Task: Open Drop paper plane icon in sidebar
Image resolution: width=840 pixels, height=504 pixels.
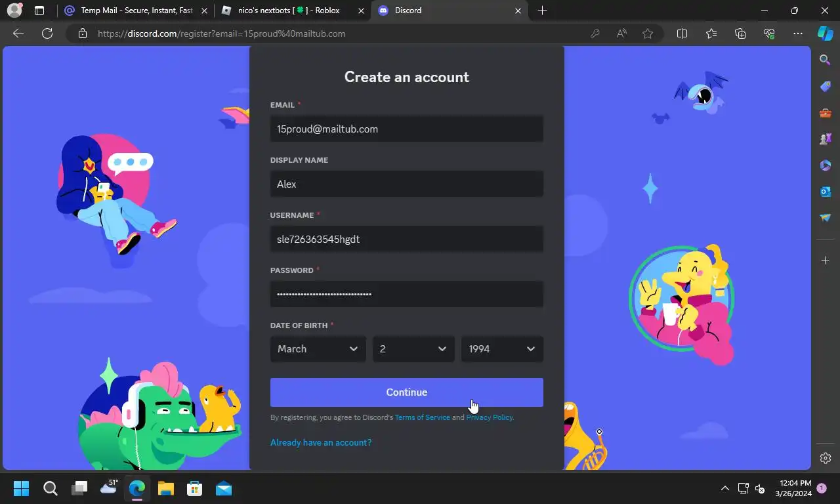Action: coord(826,218)
